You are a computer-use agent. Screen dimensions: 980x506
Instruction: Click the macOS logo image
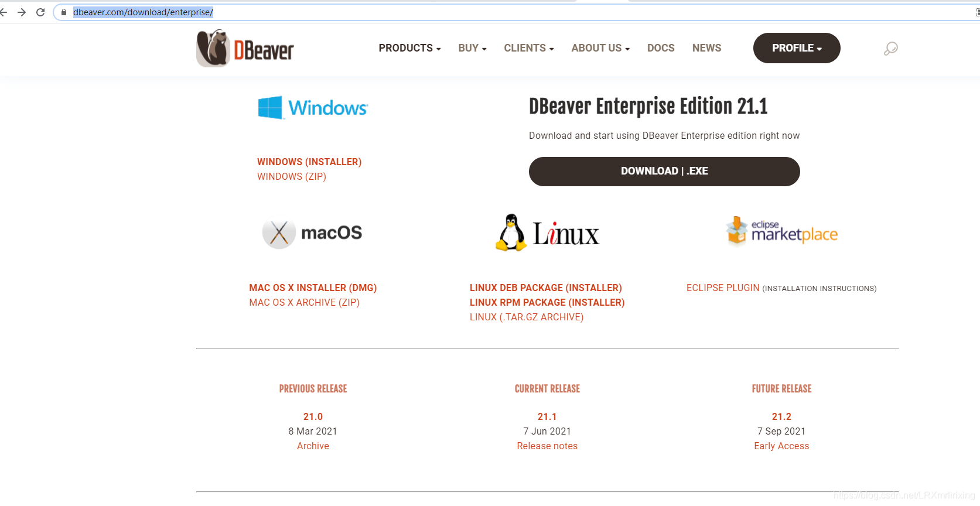coord(312,233)
